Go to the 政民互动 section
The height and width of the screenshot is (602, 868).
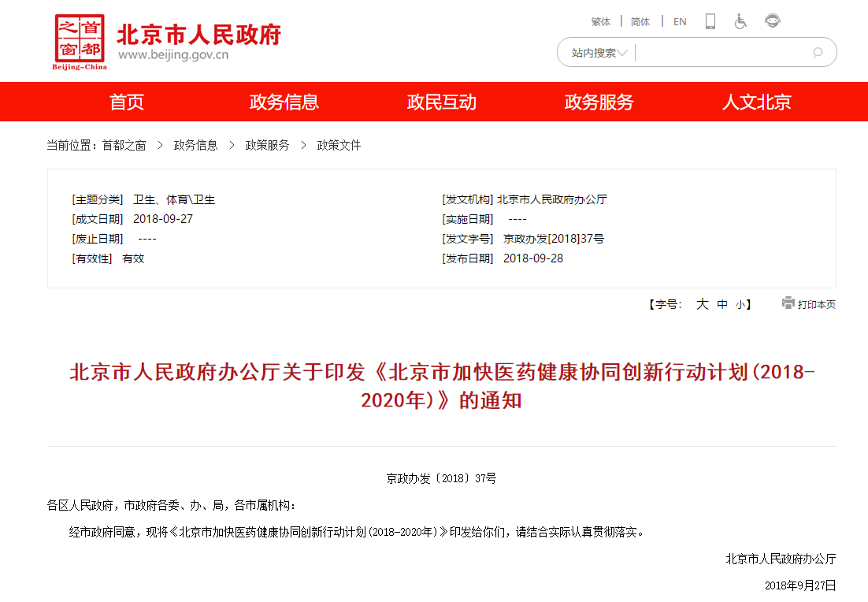pyautogui.click(x=442, y=102)
